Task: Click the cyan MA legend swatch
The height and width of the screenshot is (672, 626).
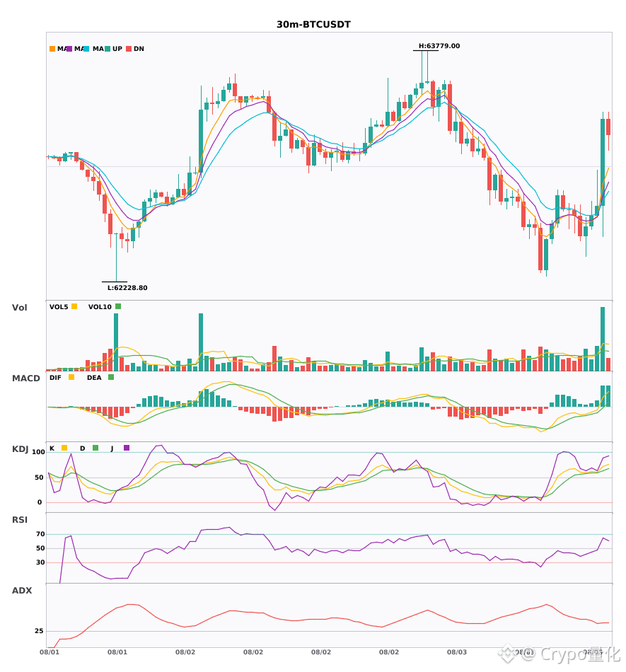Action: (86, 49)
